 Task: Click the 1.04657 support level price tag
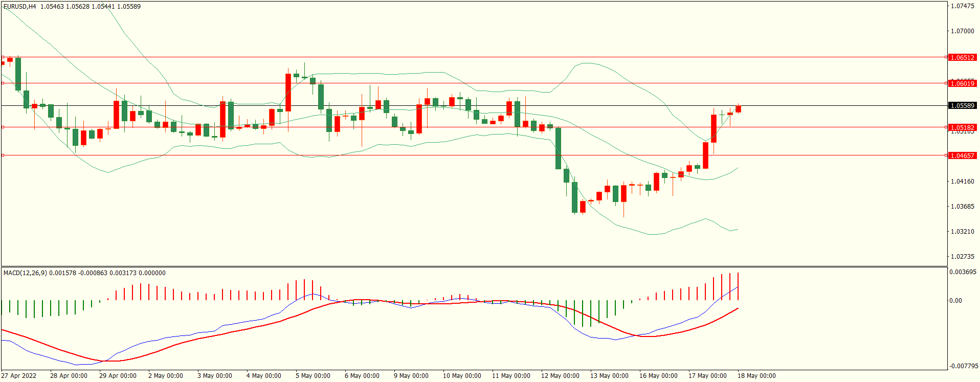coord(962,155)
